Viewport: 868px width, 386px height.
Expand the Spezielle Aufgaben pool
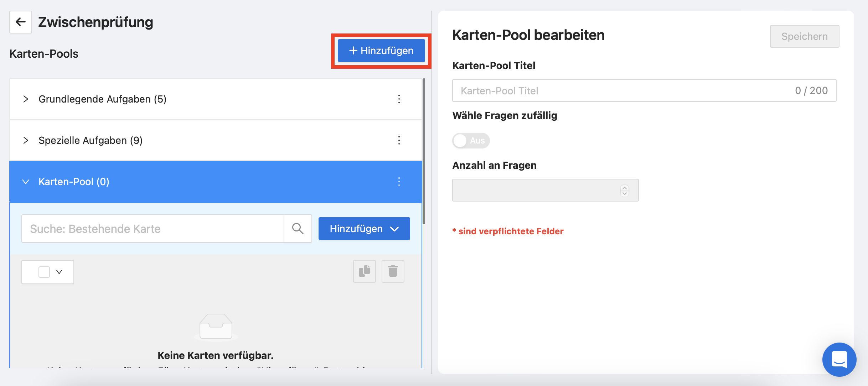[x=26, y=140]
